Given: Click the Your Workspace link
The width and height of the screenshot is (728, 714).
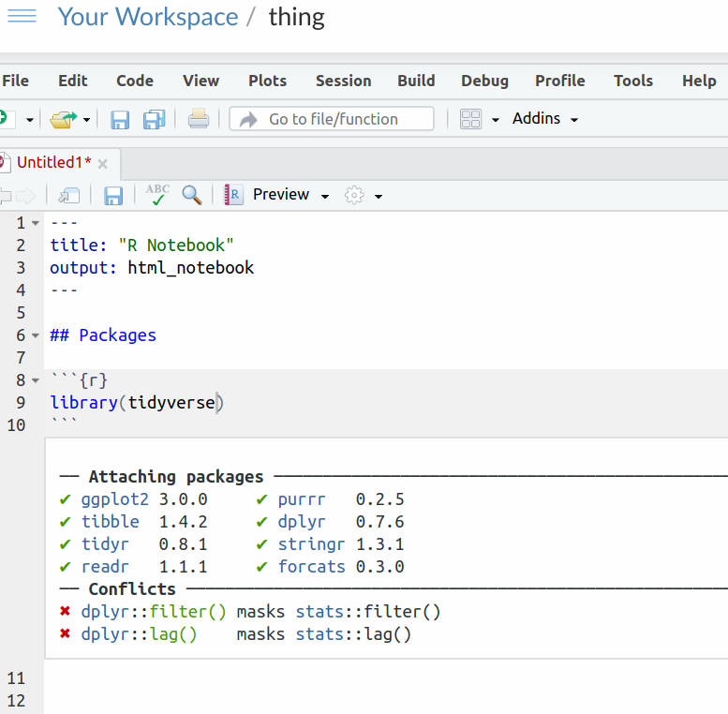Looking at the screenshot, I should (x=148, y=17).
